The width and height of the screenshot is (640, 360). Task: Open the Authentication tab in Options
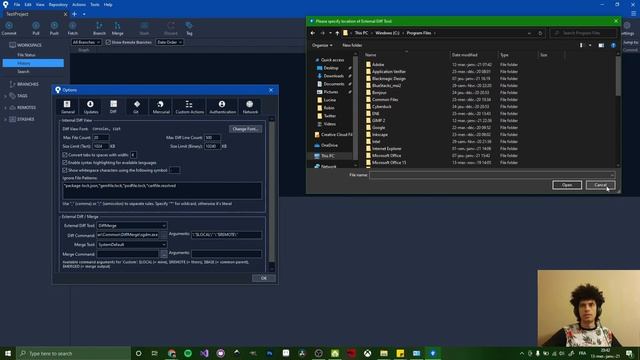(x=222, y=107)
